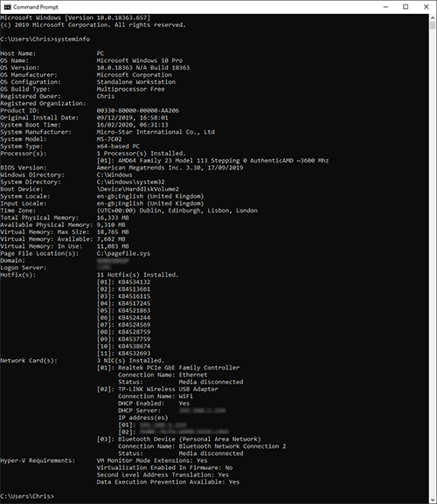Screen dimensions: 437x504
Task: Click the Command Prompt icon in title bar
Action: [x=7, y=7]
